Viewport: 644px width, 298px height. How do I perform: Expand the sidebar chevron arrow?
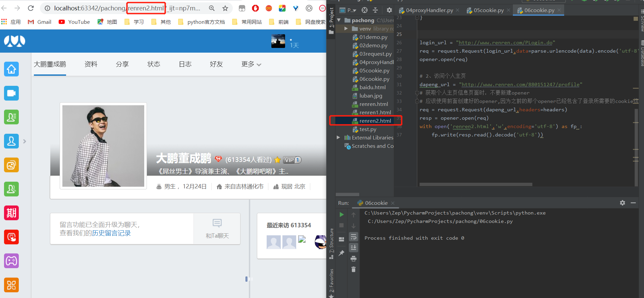pyautogui.click(x=24, y=141)
